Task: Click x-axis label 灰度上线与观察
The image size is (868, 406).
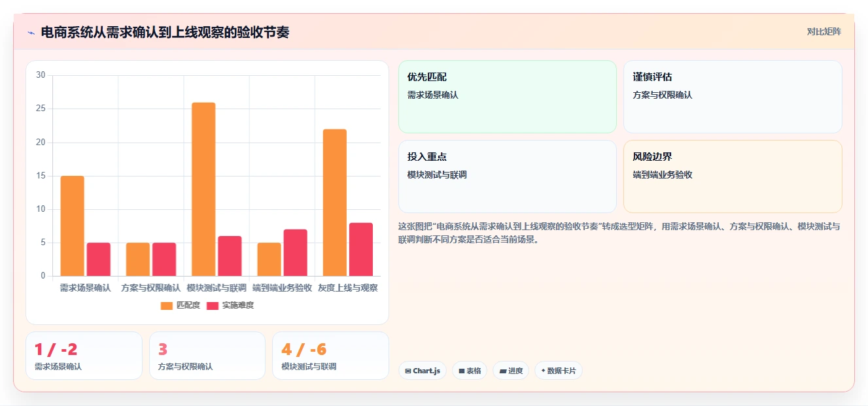Action: (347, 288)
